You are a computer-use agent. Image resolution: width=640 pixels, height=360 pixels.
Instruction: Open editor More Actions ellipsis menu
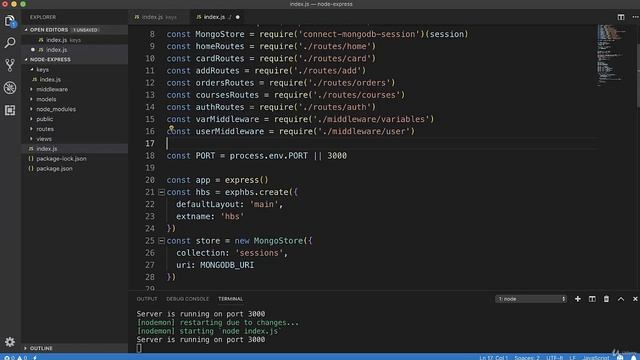[x=635, y=17]
